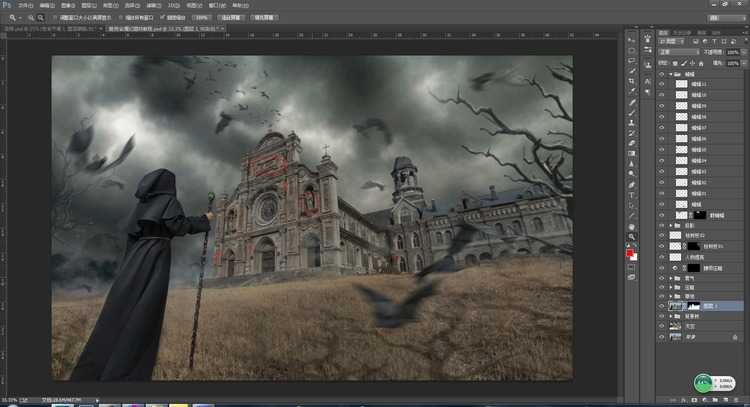Viewport: 750px width, 407px height.
Task: Select the Rectangular Marquee tool
Action: [x=632, y=50]
